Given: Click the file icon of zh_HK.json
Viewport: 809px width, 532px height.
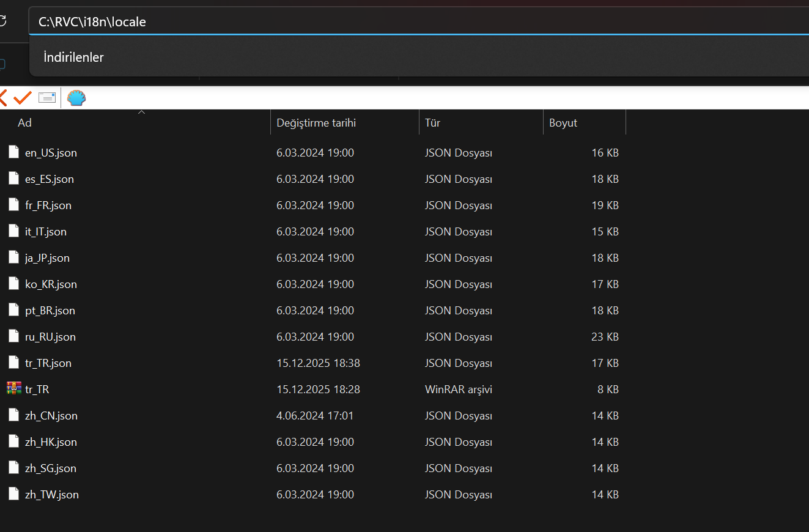Looking at the screenshot, I should point(13,441).
